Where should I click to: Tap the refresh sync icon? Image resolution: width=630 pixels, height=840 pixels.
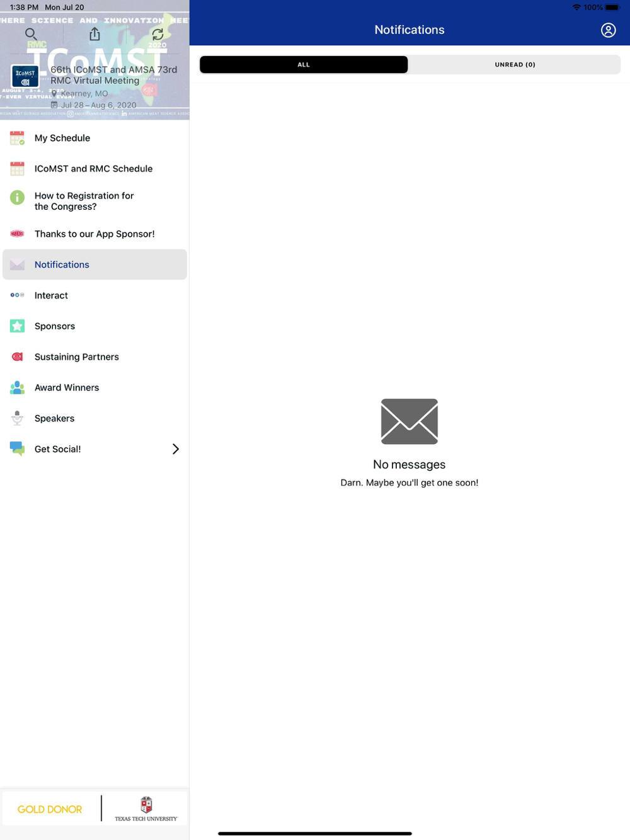click(157, 34)
